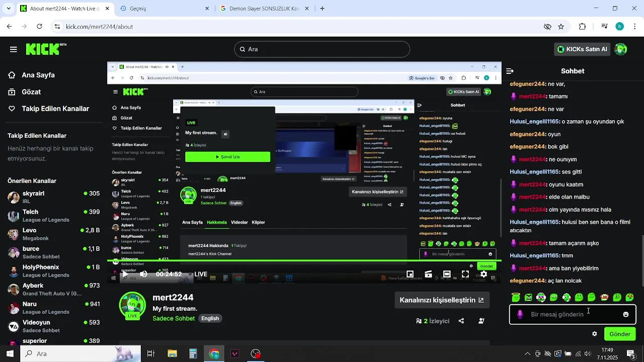
Task: Open Windows Start menu
Action: [x=10, y=354]
